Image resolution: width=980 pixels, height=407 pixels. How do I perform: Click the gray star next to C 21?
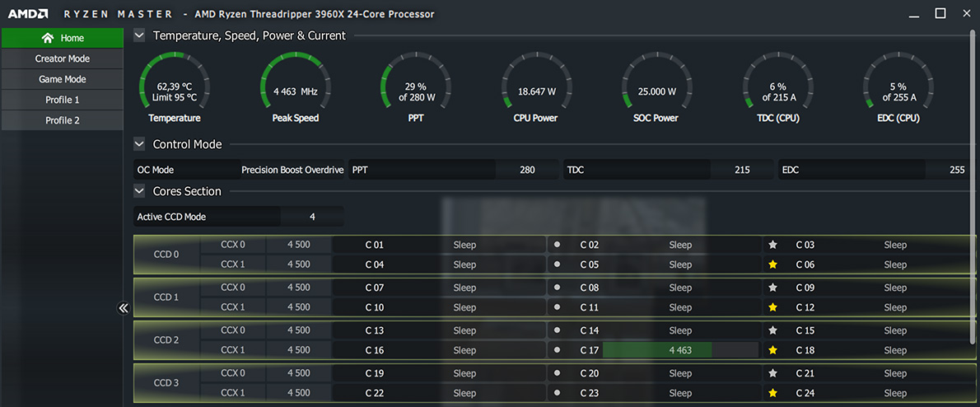[x=772, y=373]
